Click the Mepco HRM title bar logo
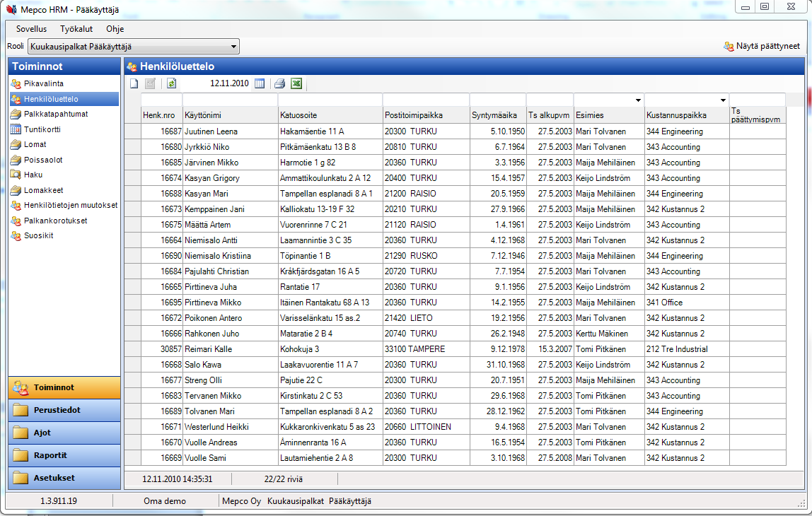The image size is (812, 516). (11, 9)
